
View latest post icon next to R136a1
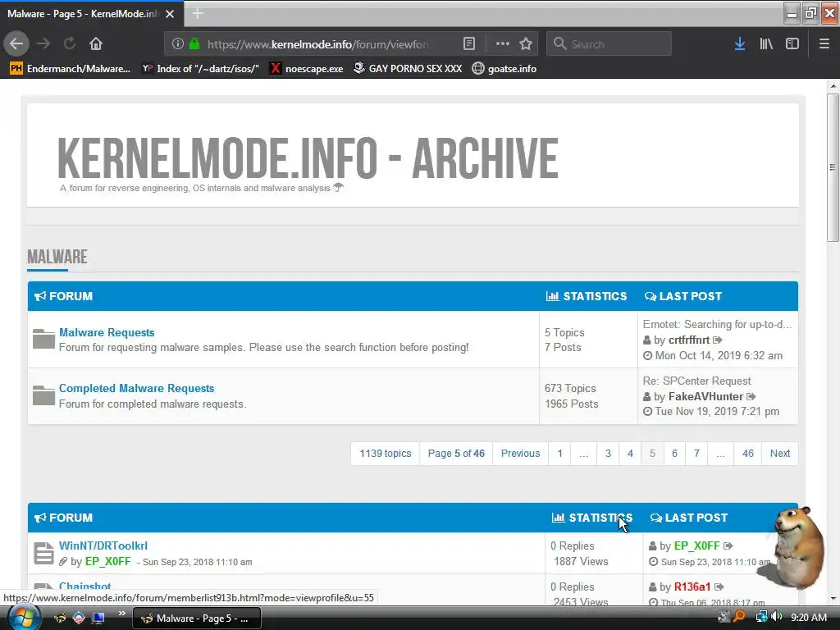[x=719, y=587]
